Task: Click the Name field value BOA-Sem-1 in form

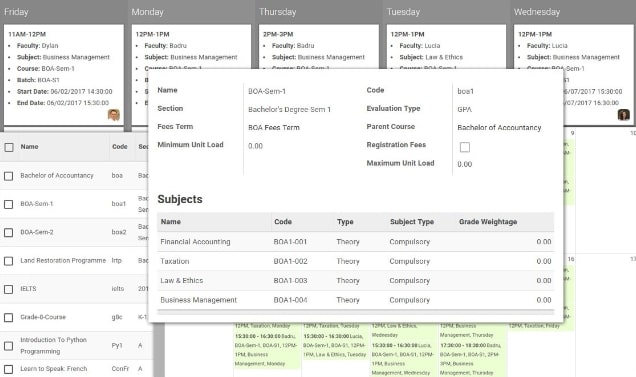Action: [x=267, y=91]
